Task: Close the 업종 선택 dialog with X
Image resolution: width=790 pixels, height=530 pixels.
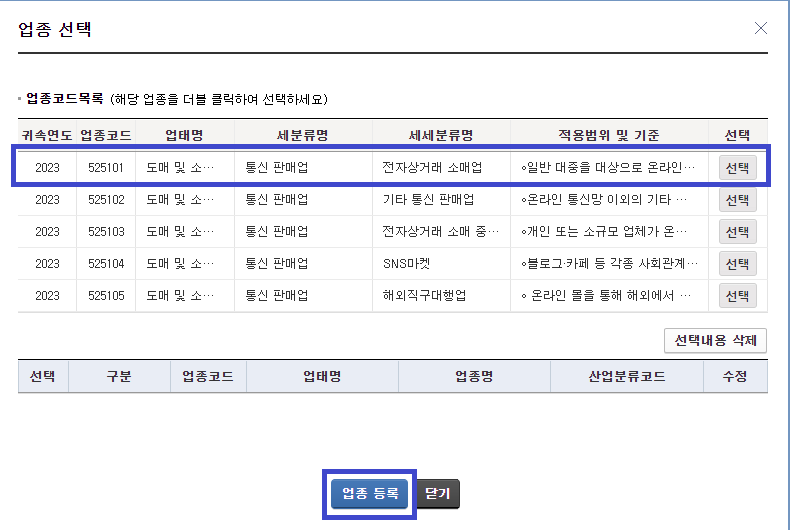Action: click(x=761, y=28)
